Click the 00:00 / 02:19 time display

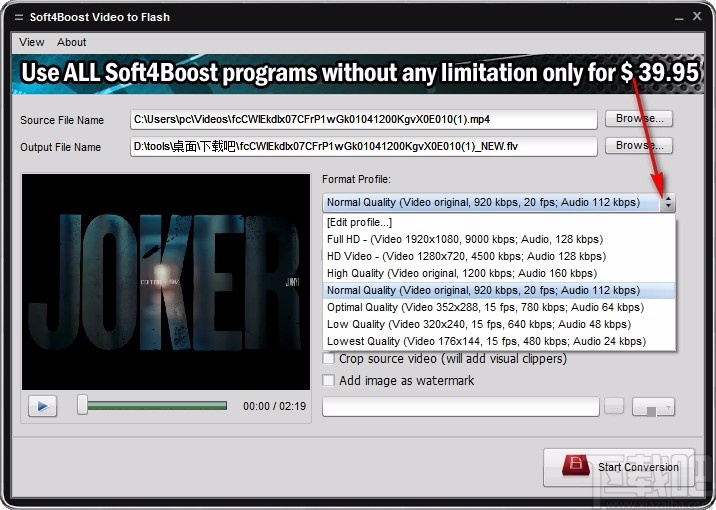coord(274,406)
